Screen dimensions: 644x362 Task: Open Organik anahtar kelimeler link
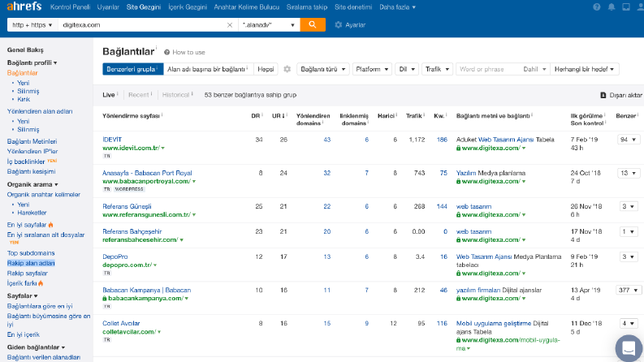click(x=44, y=195)
